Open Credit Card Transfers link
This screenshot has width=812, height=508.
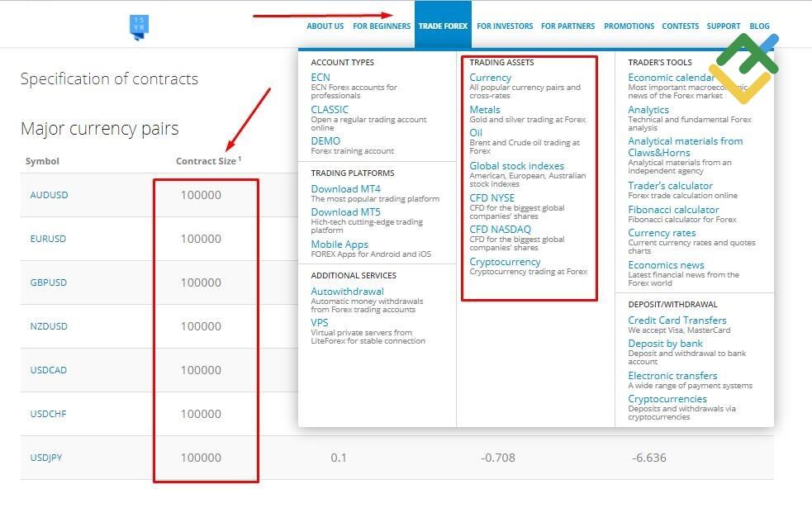click(x=677, y=320)
